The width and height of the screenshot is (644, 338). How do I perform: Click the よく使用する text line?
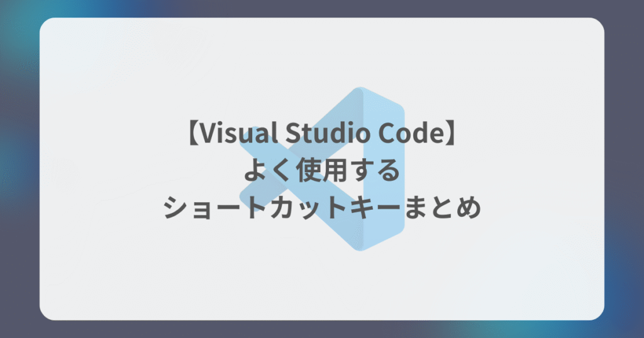click(x=322, y=170)
